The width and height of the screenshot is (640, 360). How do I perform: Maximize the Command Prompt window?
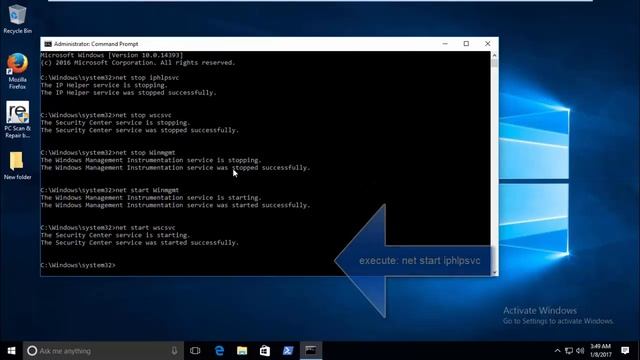point(466,44)
